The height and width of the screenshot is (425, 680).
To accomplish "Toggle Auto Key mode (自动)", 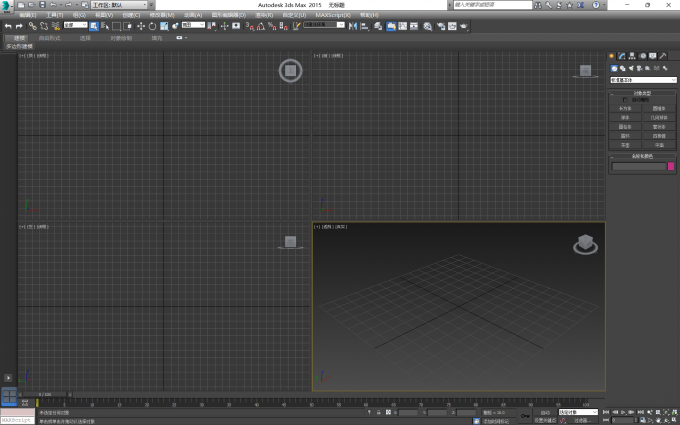I will click(545, 412).
